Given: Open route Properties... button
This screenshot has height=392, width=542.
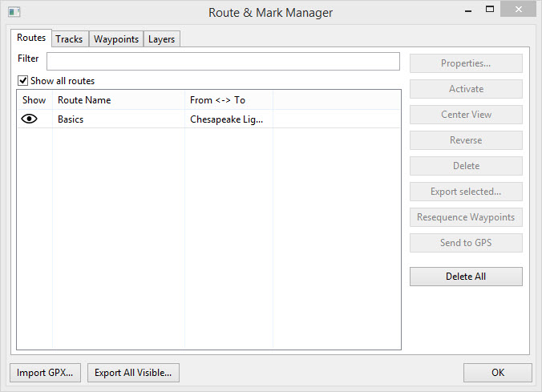Looking at the screenshot, I should 466,63.
